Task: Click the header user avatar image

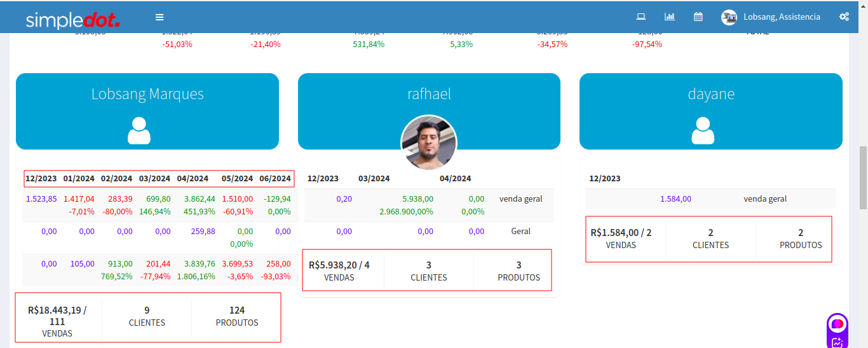Action: tap(729, 17)
